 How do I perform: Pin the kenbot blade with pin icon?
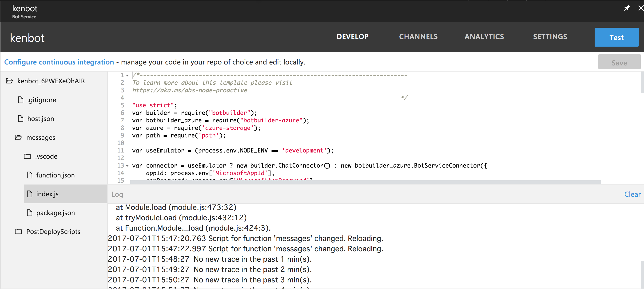click(x=627, y=8)
